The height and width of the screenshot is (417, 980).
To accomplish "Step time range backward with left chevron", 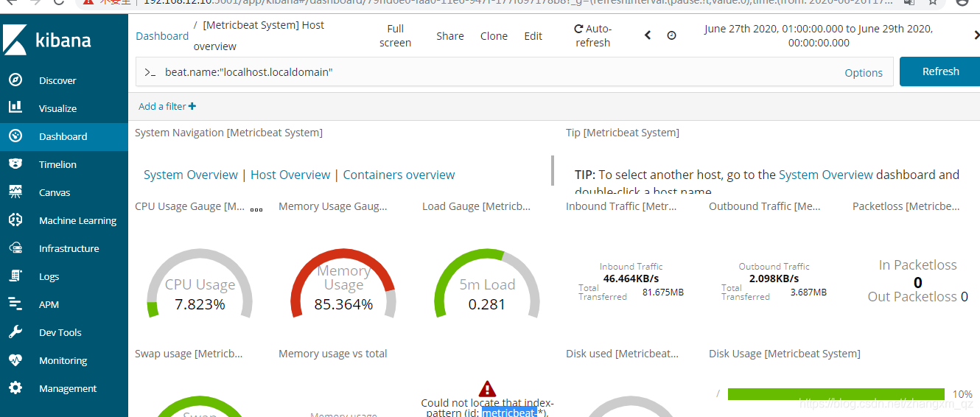I will point(648,35).
